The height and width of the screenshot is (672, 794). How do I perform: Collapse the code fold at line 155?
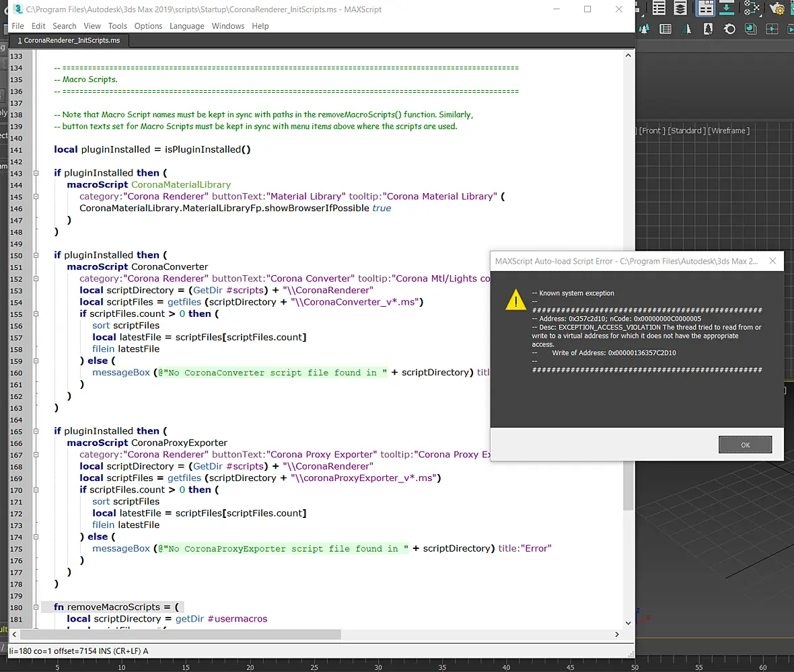pyautogui.click(x=36, y=314)
